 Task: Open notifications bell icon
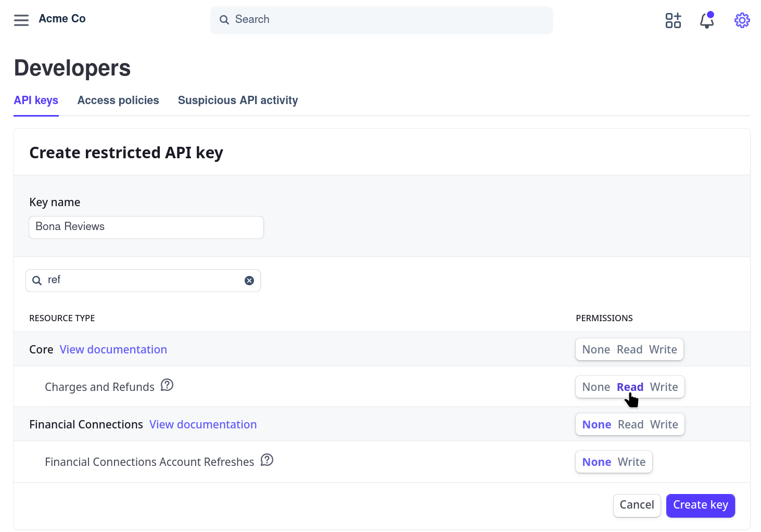click(707, 20)
